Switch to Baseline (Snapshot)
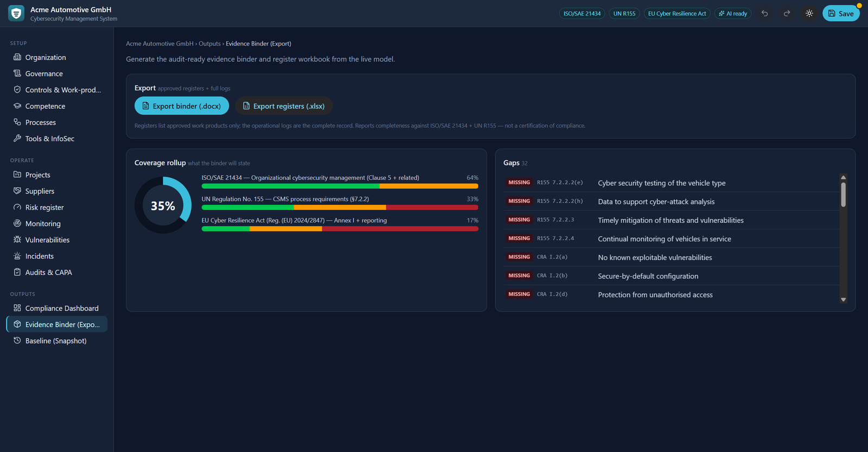Viewport: 868px width, 452px height. pos(57,340)
